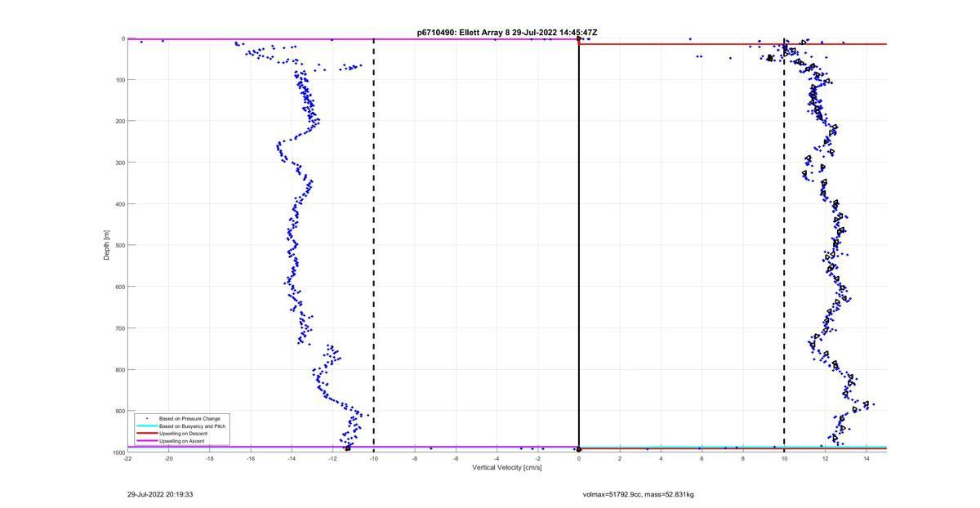Click the '900' depth tick label

click(x=119, y=411)
